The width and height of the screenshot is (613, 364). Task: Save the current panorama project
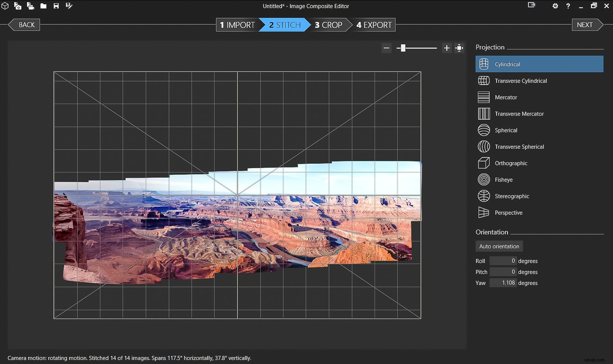pyautogui.click(x=56, y=6)
